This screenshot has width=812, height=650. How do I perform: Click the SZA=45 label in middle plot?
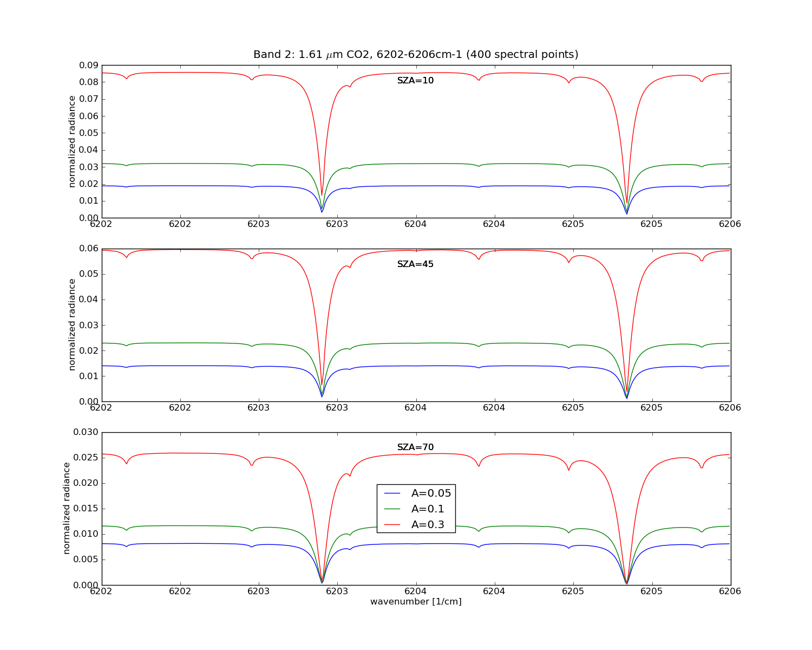[x=415, y=264]
